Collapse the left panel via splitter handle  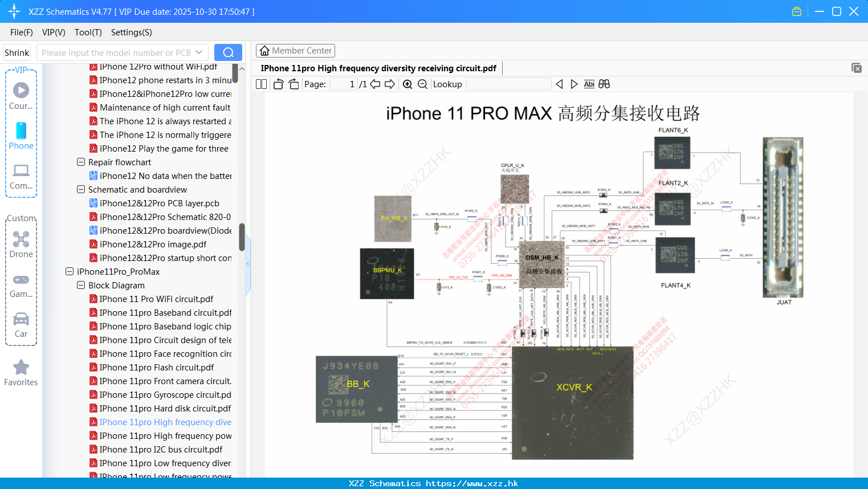248,264
